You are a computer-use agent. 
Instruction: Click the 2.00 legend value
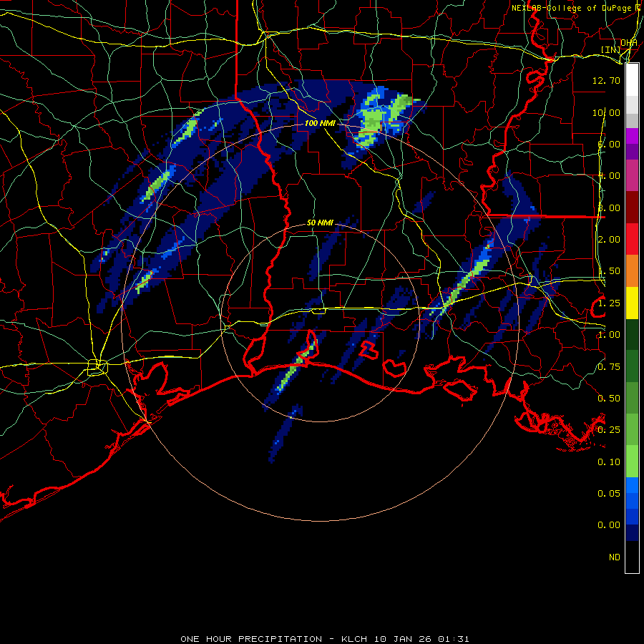point(609,240)
